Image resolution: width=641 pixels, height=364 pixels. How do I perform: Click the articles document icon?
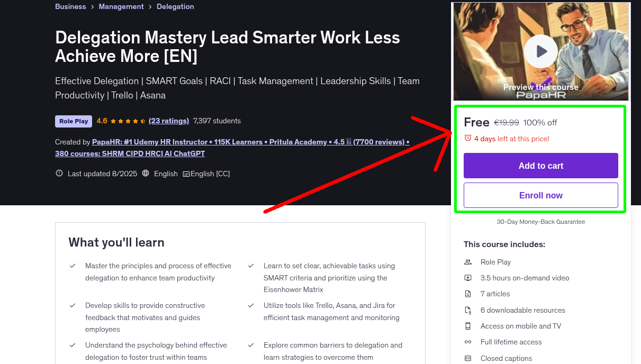468,294
